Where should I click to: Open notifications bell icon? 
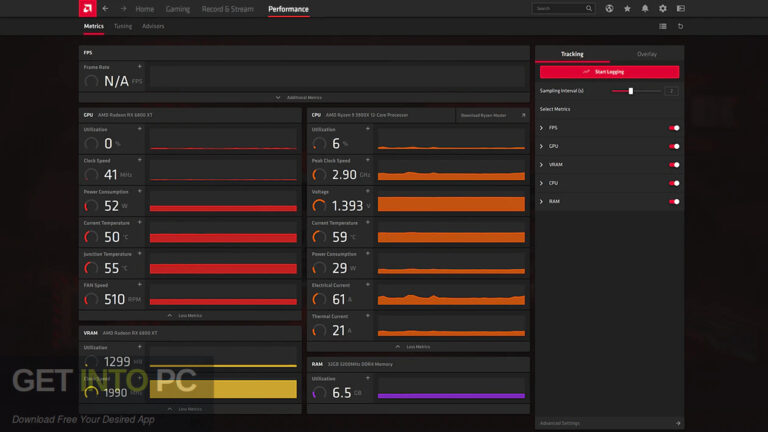coord(645,8)
